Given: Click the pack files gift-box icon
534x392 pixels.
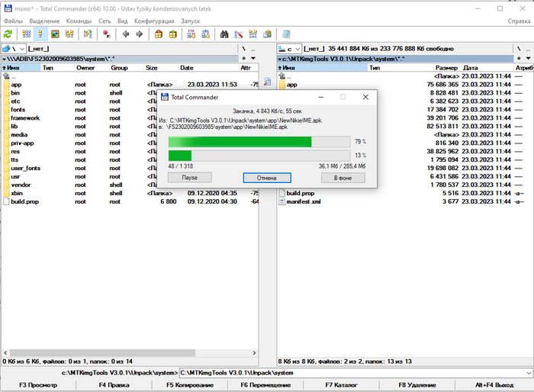Looking at the screenshot, I should [x=159, y=34].
